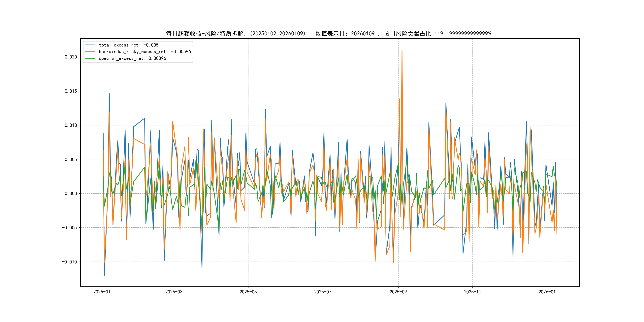Click the 2025-07 x-axis tick label
Viewport: 644px width, 322px height.
tap(323, 292)
